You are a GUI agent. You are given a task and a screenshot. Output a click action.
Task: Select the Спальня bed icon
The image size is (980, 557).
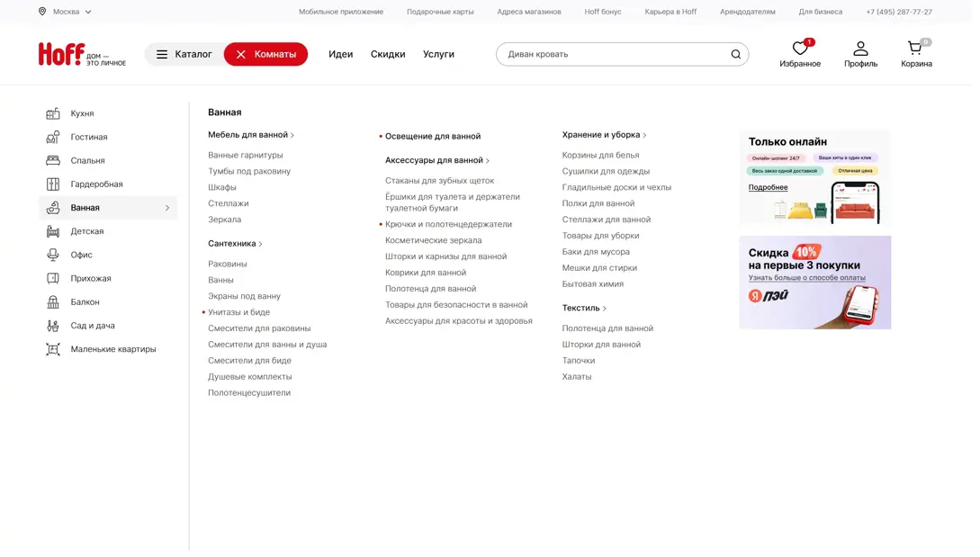(x=53, y=160)
